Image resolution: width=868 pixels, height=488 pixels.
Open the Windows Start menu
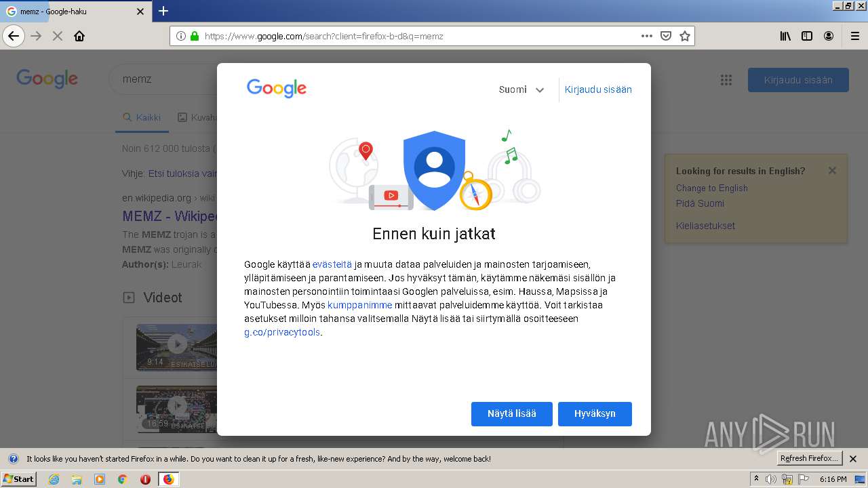click(19, 479)
